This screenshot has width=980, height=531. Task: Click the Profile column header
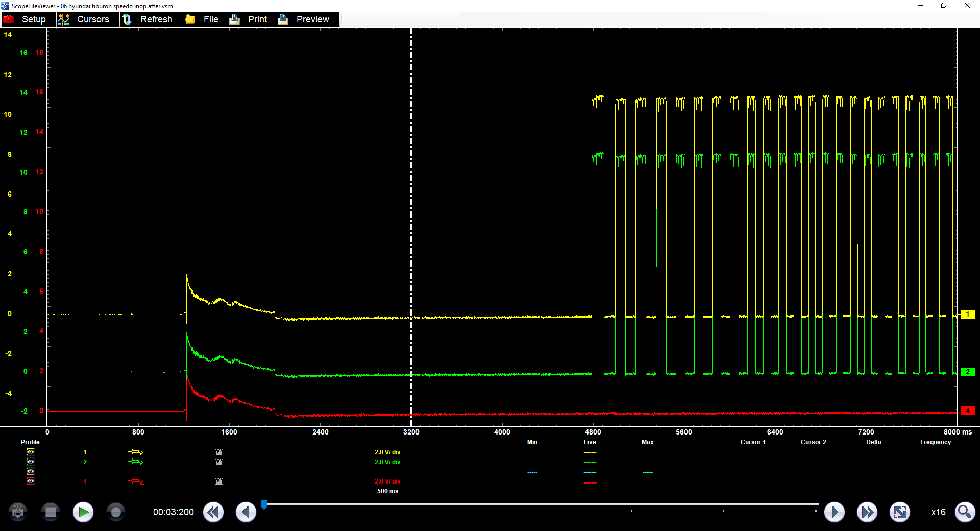pos(30,442)
